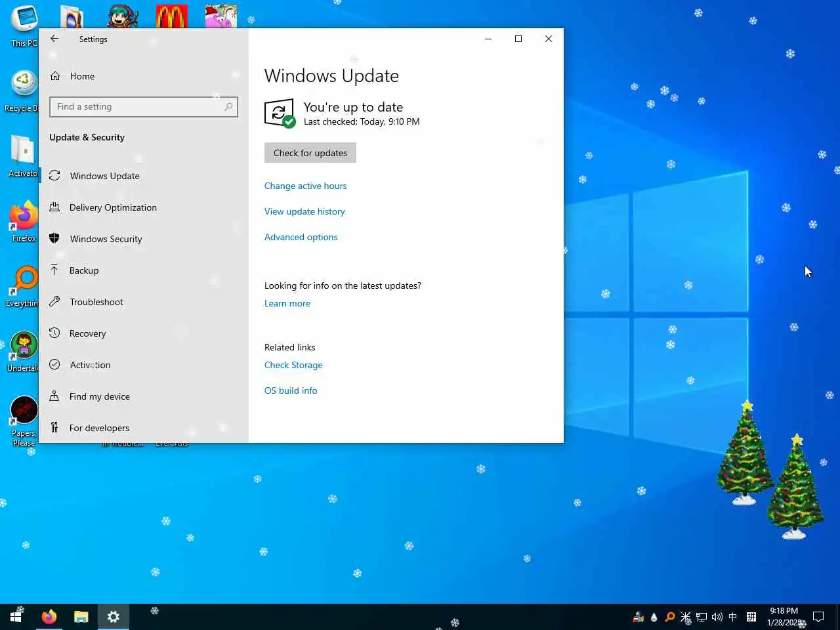Go back with the Settings arrow
This screenshot has width=840, height=630.
click(x=54, y=39)
